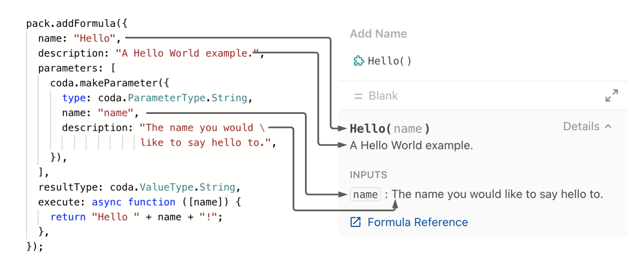The image size is (644, 274).
Task: Click the external link icon before Formula Reference
Action: [355, 222]
